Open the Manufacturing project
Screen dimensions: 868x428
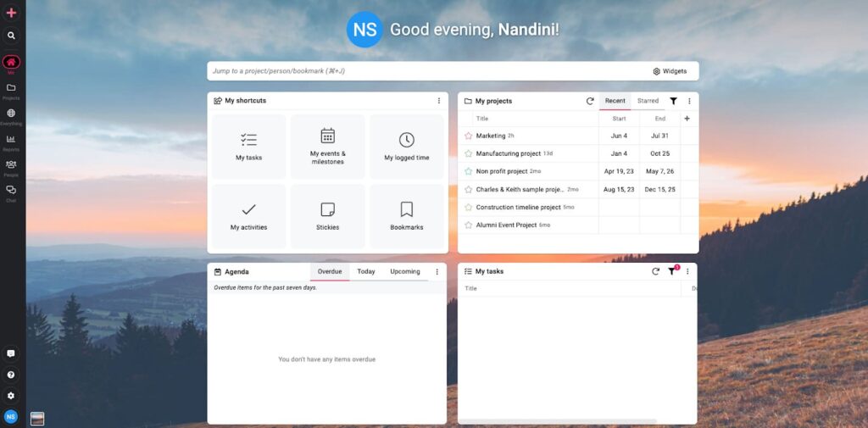pos(509,153)
